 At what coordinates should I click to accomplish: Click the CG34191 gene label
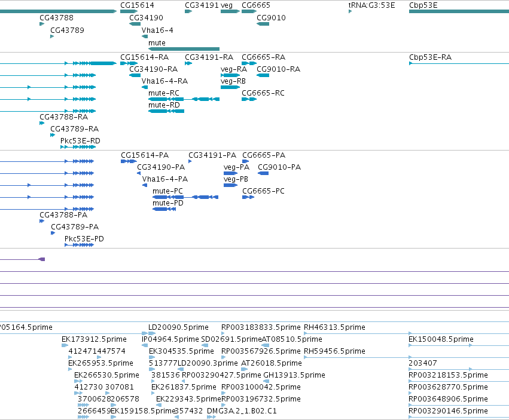pos(202,5)
